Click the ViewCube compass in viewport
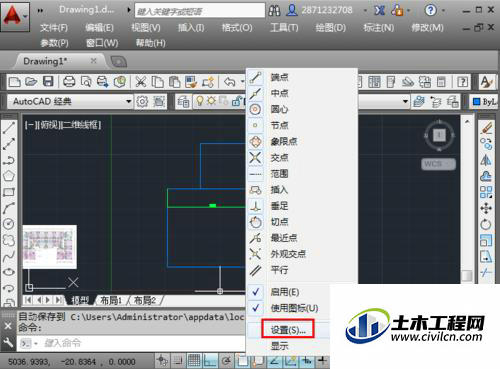Screen dimensions: 500x369 [439, 135]
